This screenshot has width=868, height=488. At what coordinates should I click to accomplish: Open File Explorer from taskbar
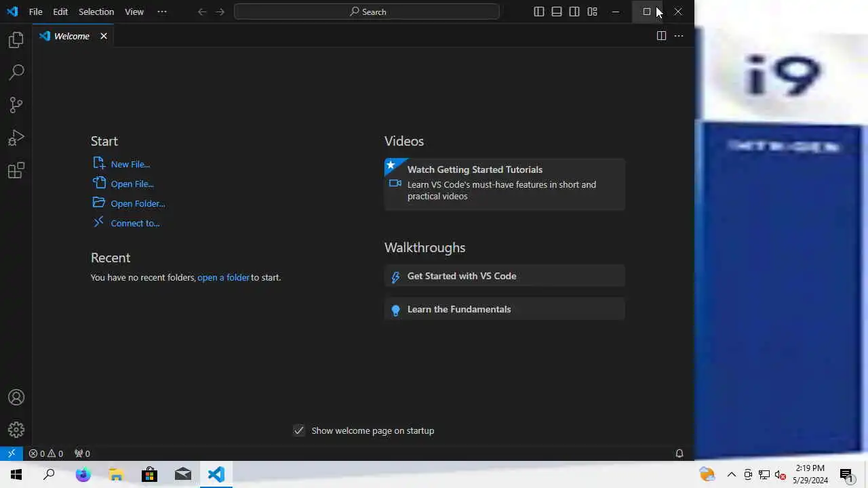116,474
